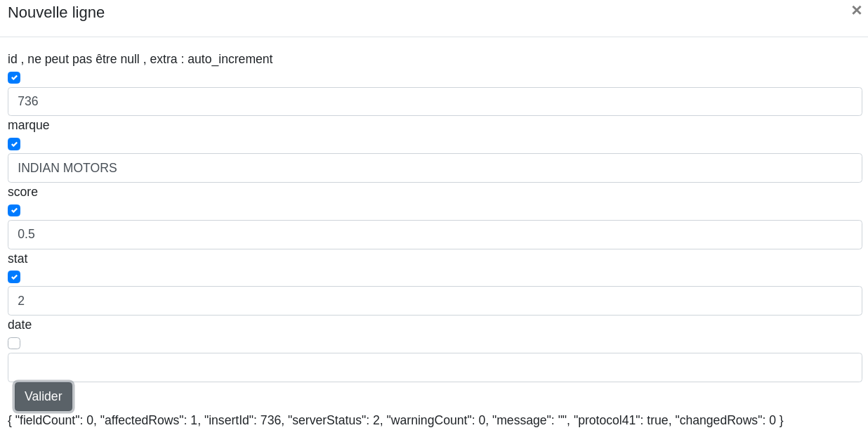Click the id input containing 736
Viewport: 868px width, 442px height.
(435, 102)
